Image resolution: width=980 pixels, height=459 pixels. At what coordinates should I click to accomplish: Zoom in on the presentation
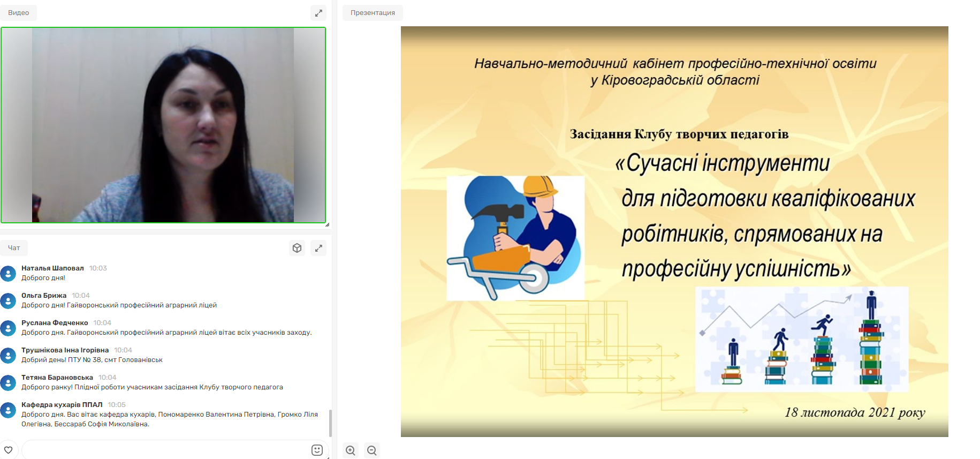point(351,450)
